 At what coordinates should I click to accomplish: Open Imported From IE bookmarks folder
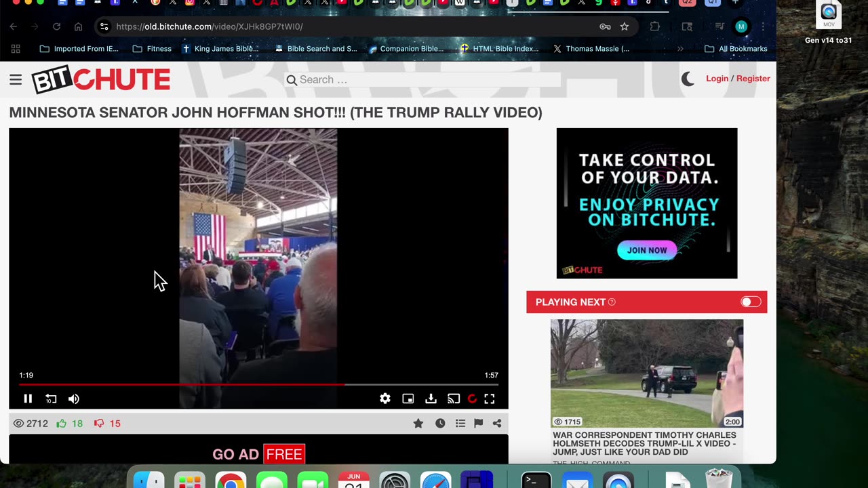(x=79, y=49)
